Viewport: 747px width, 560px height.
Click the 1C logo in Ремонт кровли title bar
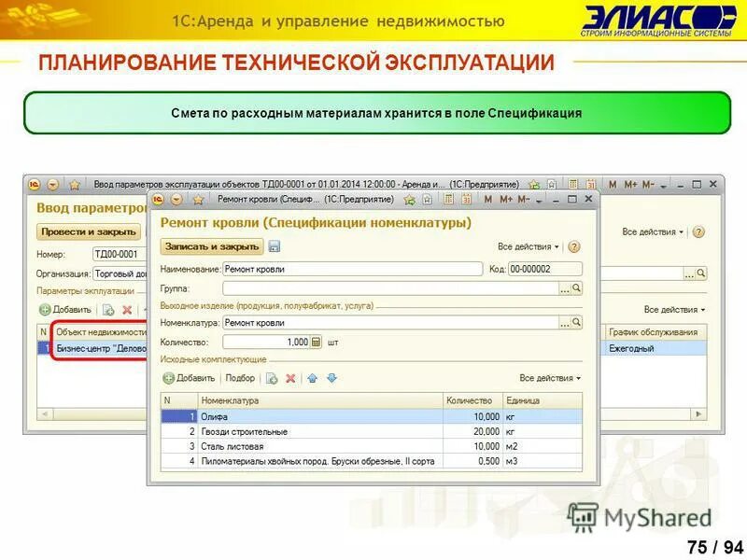pos(159,200)
